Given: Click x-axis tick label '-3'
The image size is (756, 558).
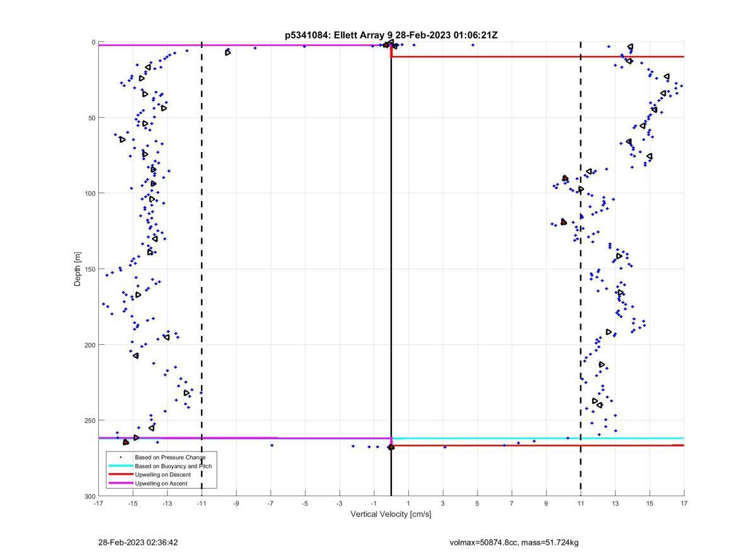Looking at the screenshot, I should (x=340, y=503).
